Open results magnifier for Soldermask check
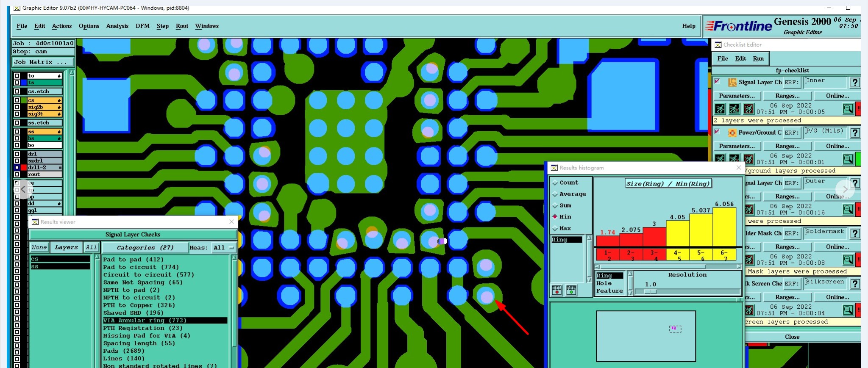This screenshot has width=868, height=368. tap(848, 260)
